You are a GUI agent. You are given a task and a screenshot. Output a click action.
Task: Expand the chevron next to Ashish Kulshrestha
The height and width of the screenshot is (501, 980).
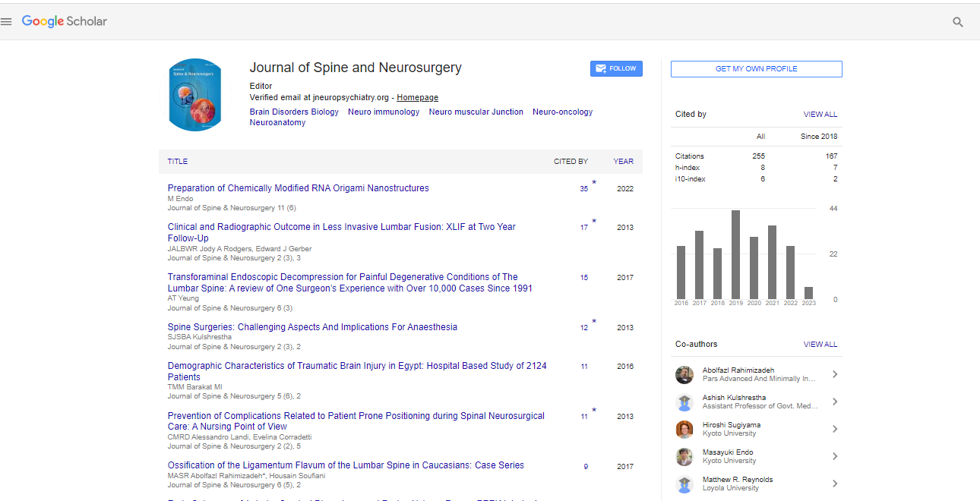(x=835, y=402)
